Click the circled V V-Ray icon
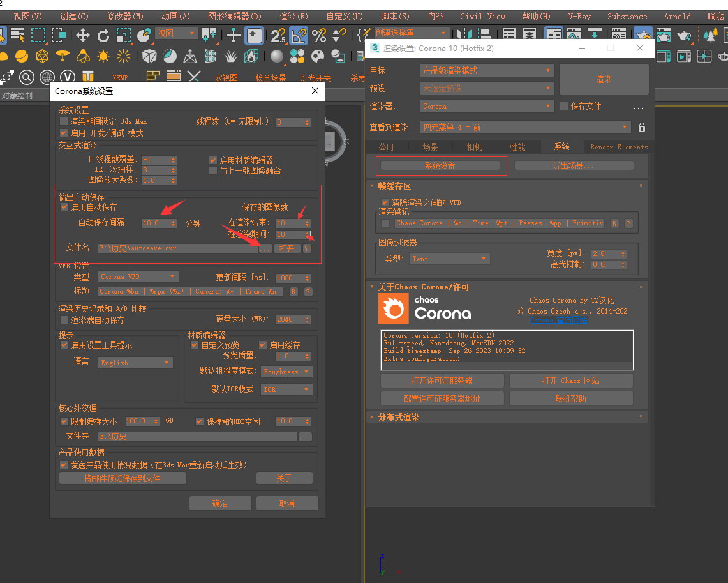This screenshot has height=583, width=728. coord(68,77)
